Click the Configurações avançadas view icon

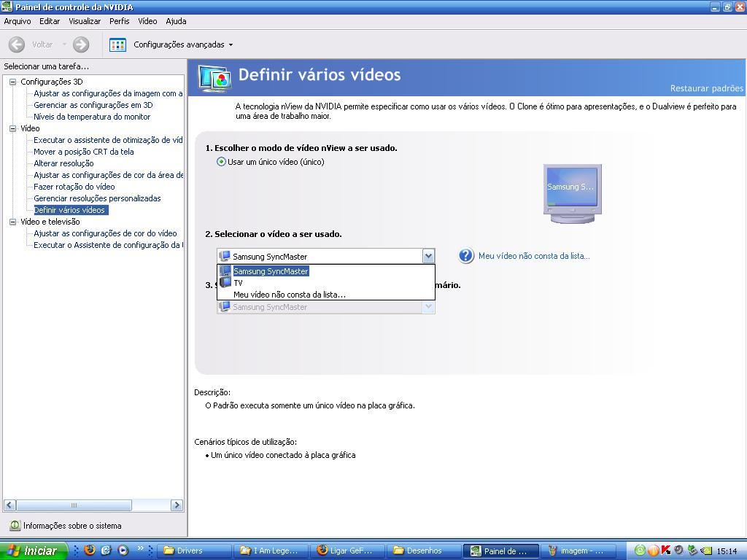[x=117, y=44]
